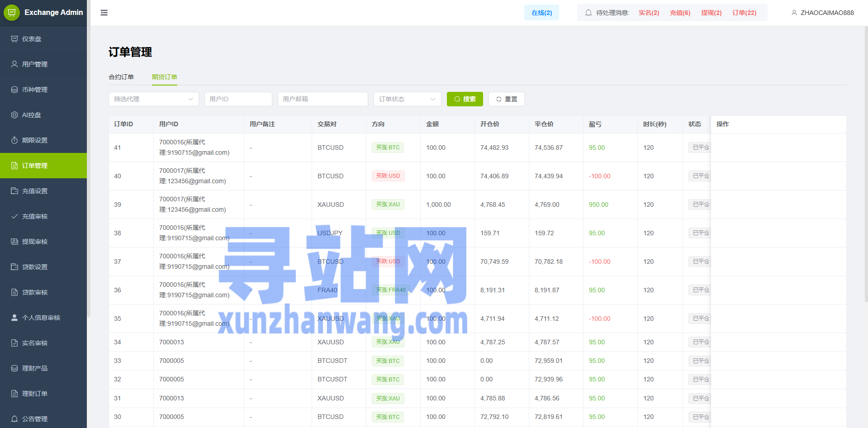Click the 期限设置 timer icon
Viewport: 868px width, 428px height.
tap(14, 140)
